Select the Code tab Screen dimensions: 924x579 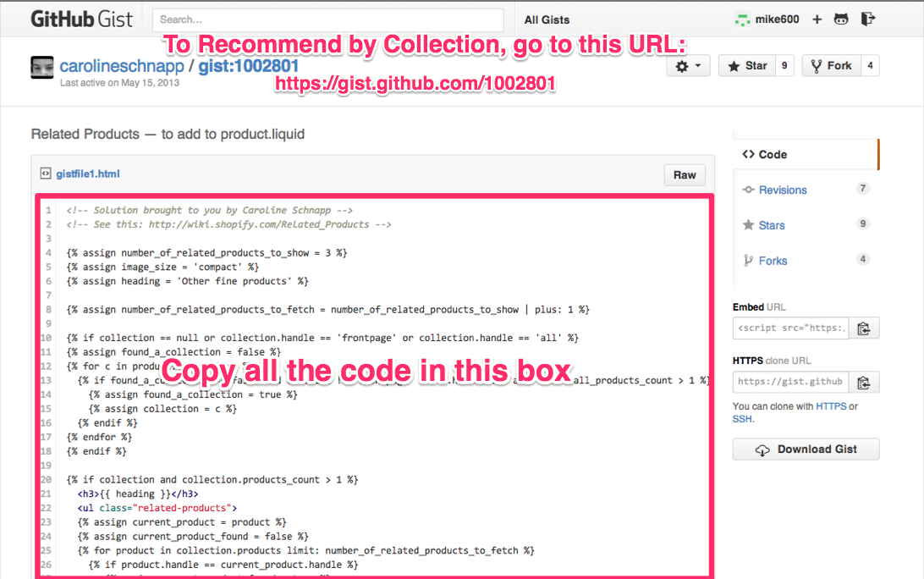pyautogui.click(x=805, y=154)
